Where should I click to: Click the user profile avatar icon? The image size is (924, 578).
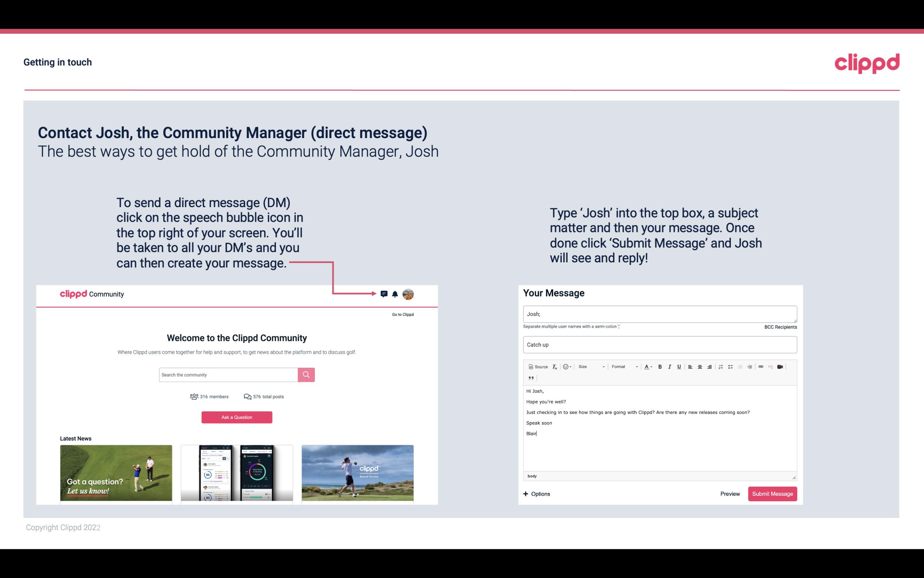(408, 294)
